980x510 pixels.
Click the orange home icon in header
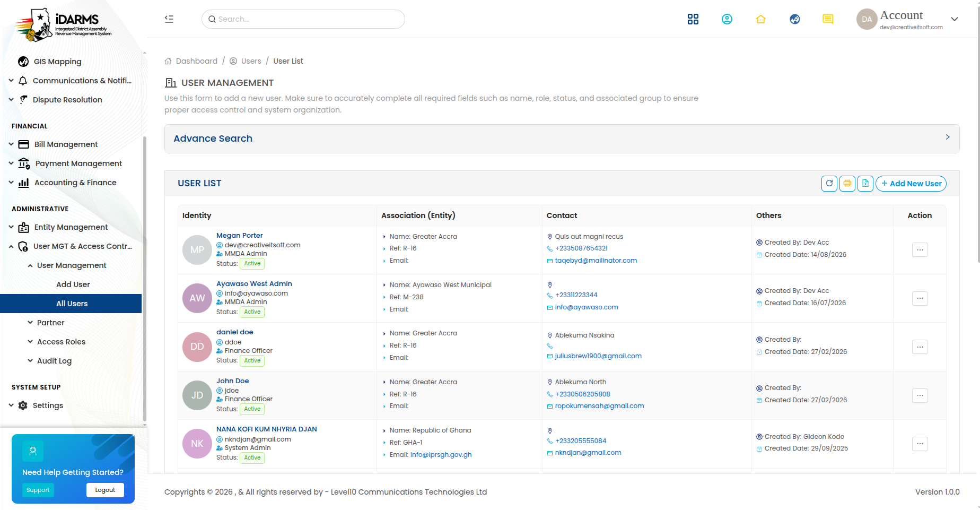pos(760,19)
